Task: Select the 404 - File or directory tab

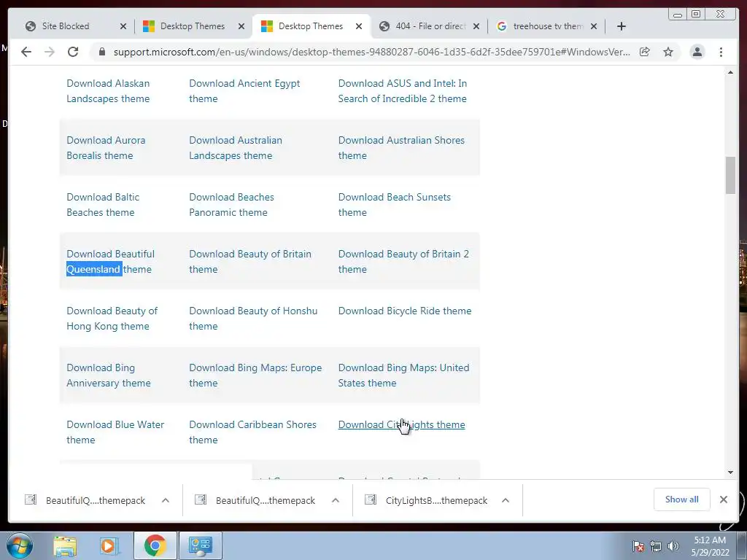Action: click(x=430, y=26)
